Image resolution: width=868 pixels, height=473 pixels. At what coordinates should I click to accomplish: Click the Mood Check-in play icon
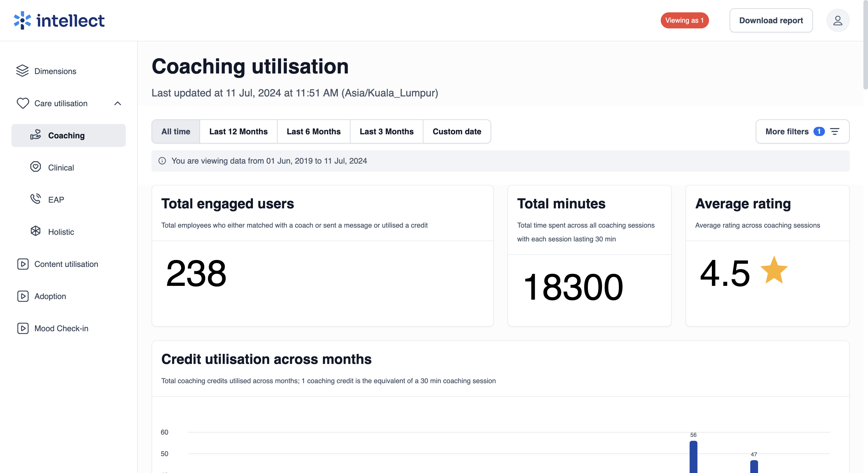click(x=23, y=328)
